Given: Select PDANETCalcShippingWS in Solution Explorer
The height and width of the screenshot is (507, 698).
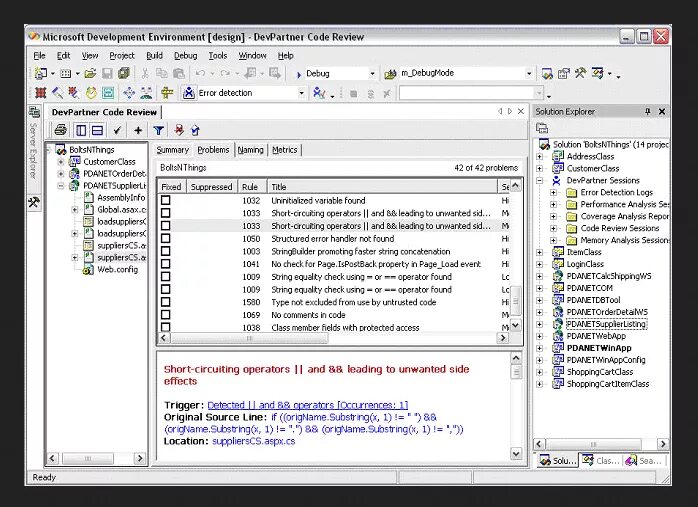Looking at the screenshot, I should [x=609, y=276].
